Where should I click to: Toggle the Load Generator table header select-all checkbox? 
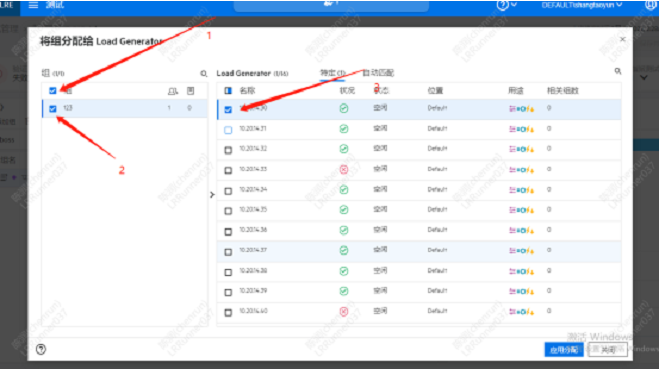pos(228,91)
